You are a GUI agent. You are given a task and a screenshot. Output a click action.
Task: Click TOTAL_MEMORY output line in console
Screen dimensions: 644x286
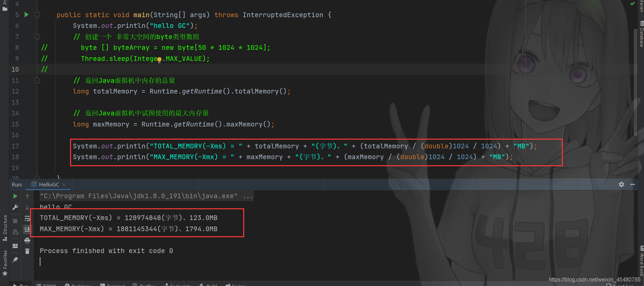pyautogui.click(x=129, y=218)
